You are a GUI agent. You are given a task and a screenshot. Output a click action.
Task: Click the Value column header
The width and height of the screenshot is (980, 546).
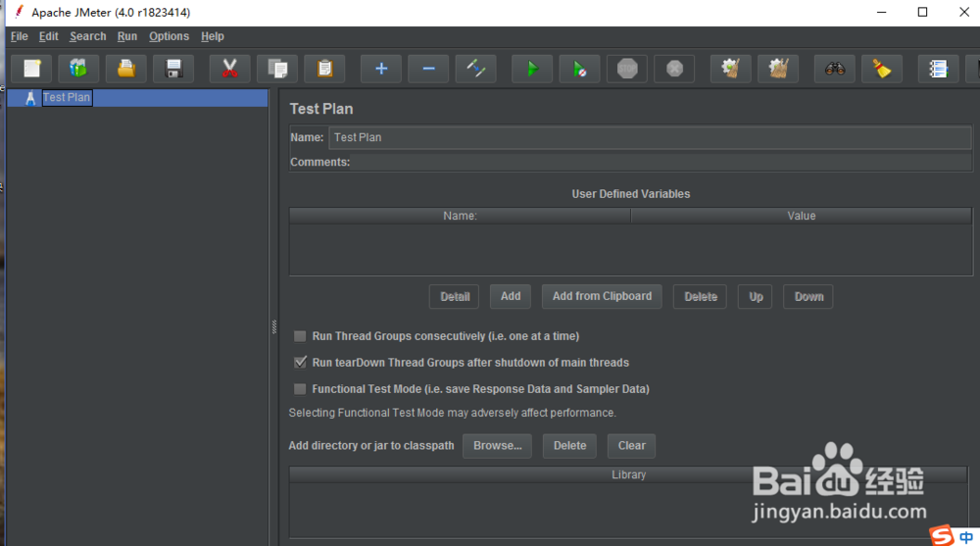coord(802,216)
